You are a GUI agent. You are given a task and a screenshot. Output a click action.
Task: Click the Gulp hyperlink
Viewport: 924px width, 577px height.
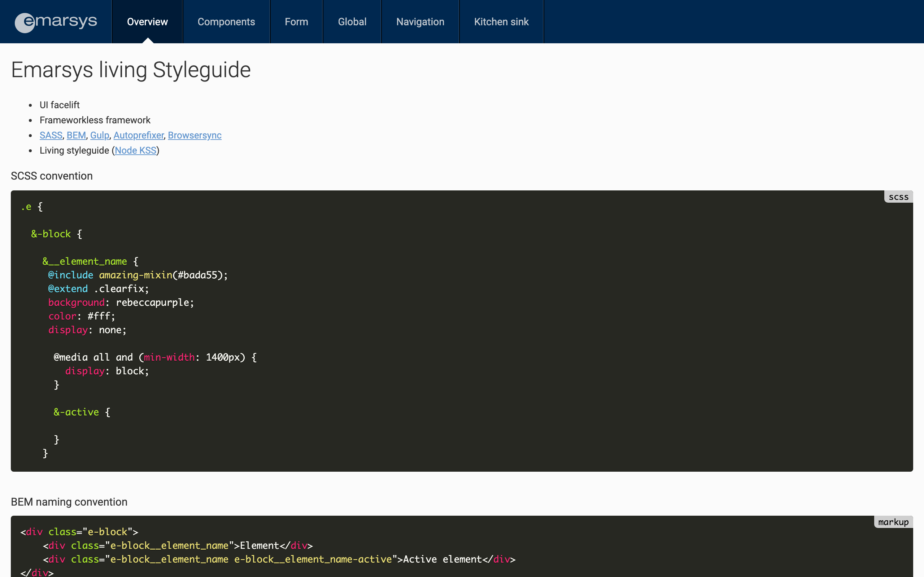99,136
